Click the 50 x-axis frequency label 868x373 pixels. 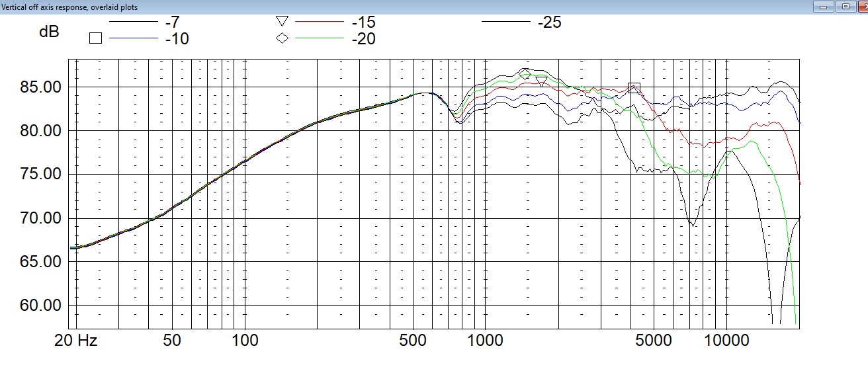pyautogui.click(x=171, y=341)
